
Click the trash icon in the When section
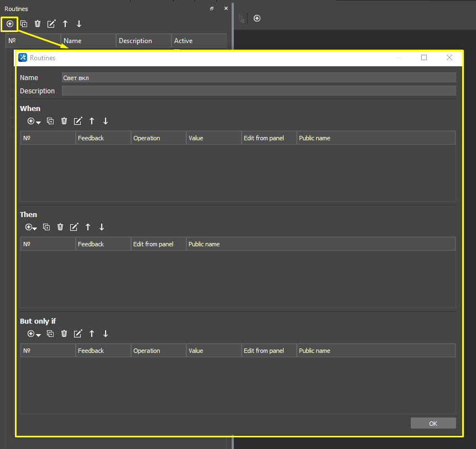(64, 121)
